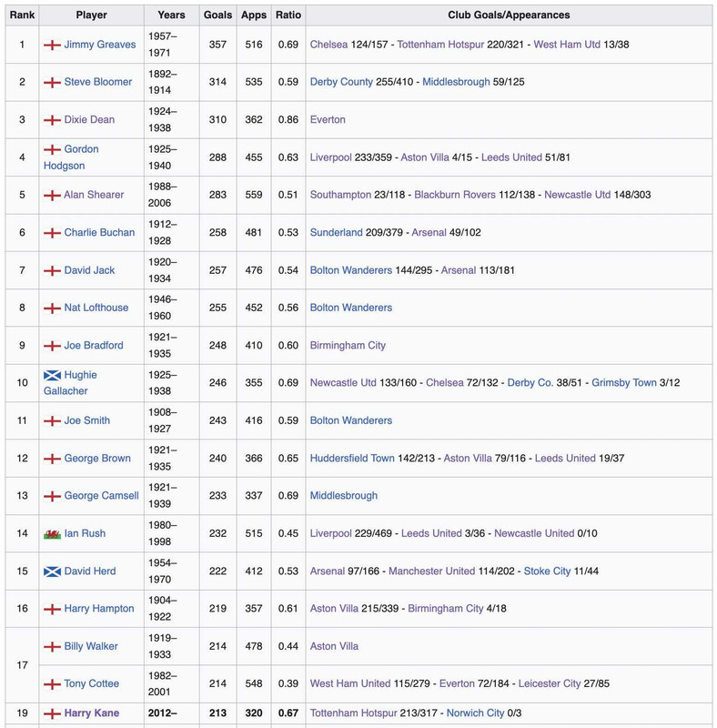Screen dimensions: 717x728
Task: Open the Alan Shearer player link
Action: tap(94, 195)
